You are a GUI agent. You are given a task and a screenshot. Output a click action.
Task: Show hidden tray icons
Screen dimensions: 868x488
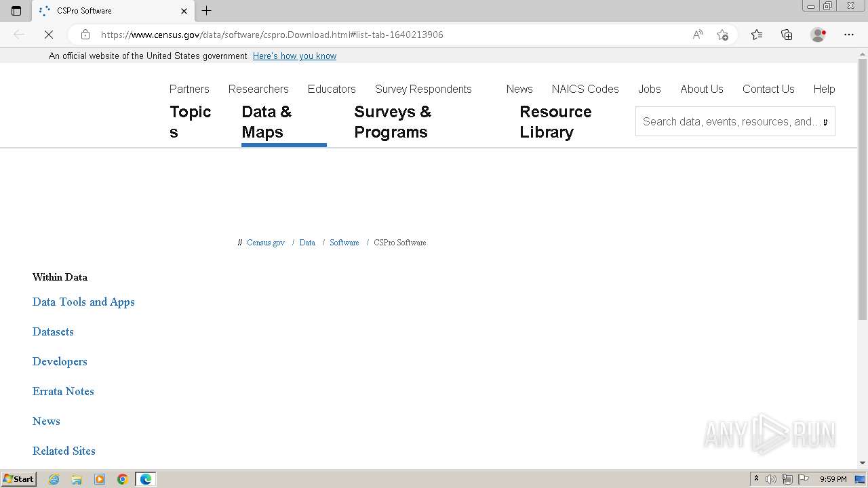click(x=756, y=479)
